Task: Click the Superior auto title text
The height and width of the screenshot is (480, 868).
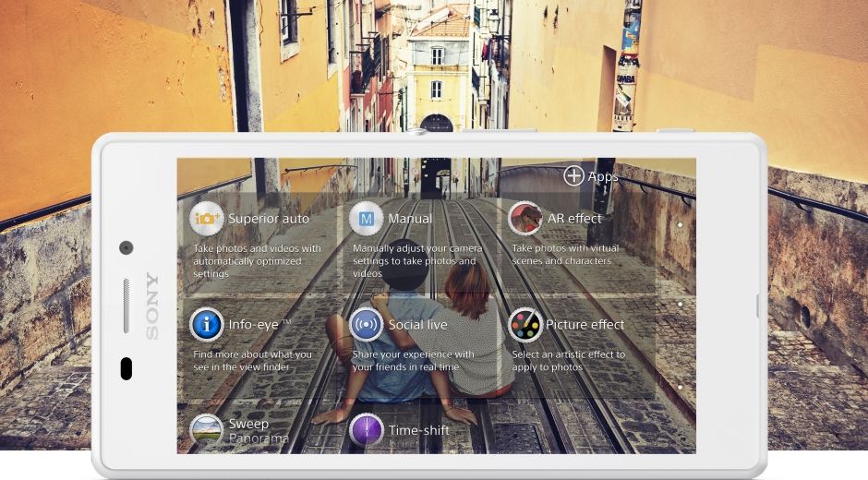Action: [269, 219]
